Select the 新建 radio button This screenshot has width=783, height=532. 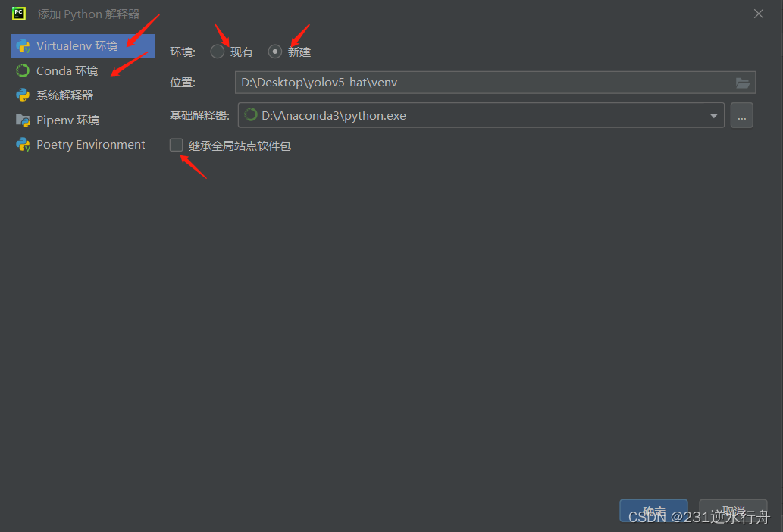click(274, 52)
